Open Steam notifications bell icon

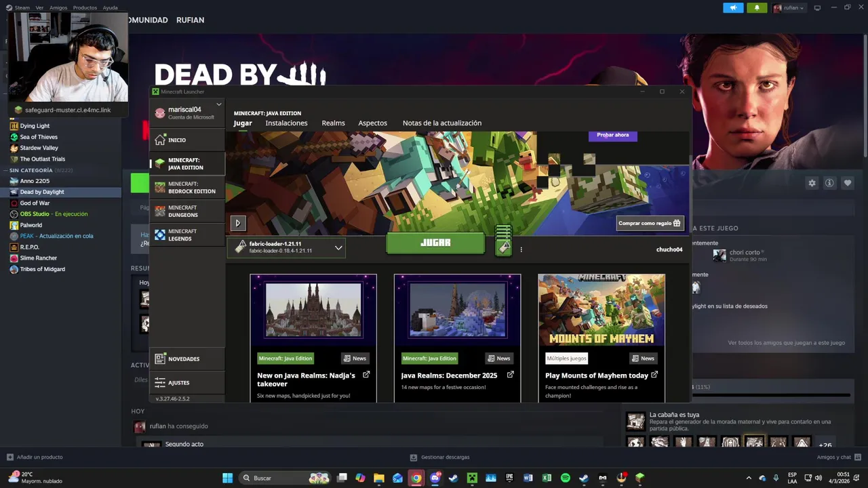point(757,7)
